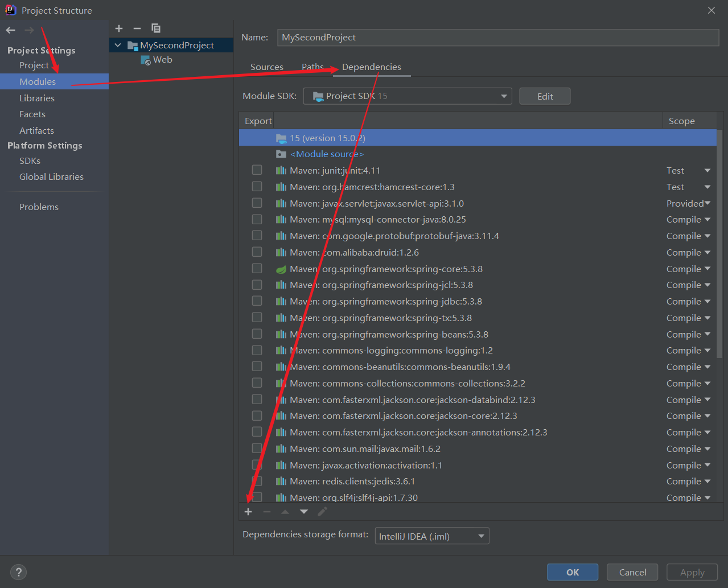Click the JDK 15 folder icon
The height and width of the screenshot is (588, 728).
point(281,138)
